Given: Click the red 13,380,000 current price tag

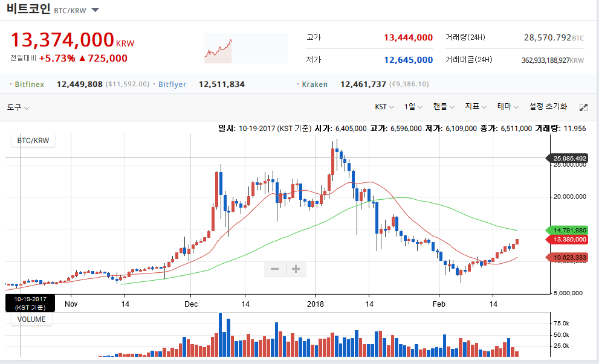Looking at the screenshot, I should [568, 239].
